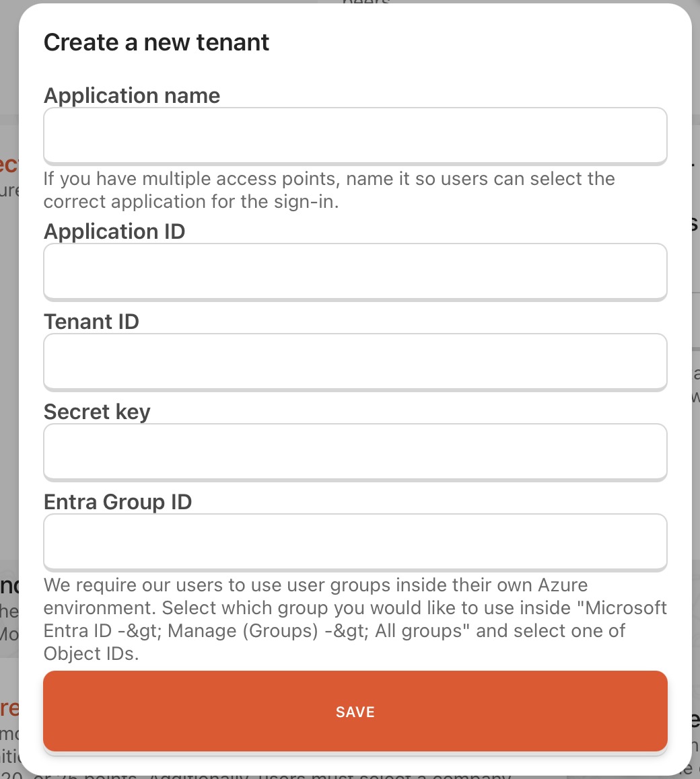
Task: Click the multiple access points hint text
Action: [329, 190]
